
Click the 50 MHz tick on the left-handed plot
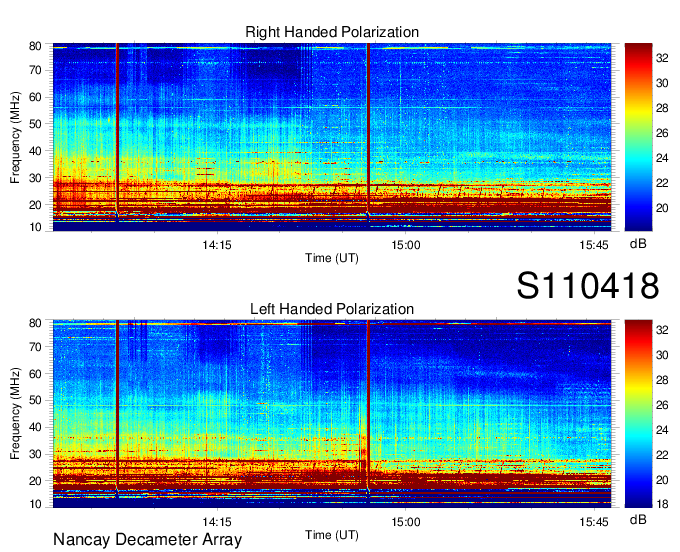[35, 400]
